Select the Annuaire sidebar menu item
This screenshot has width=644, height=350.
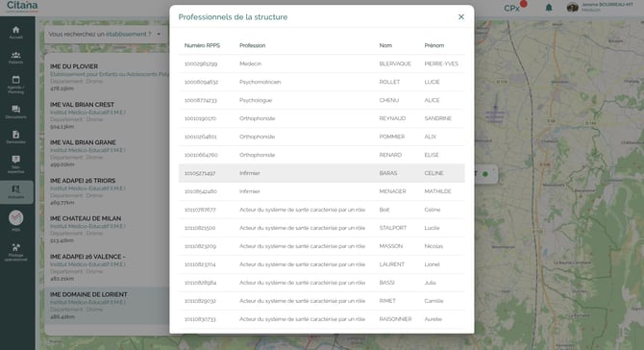[x=16, y=192]
